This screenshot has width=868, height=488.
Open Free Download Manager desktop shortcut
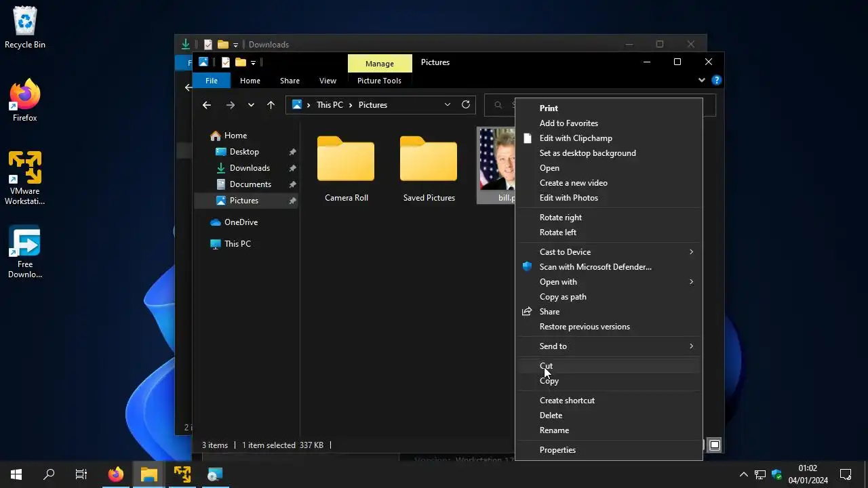coord(25,252)
